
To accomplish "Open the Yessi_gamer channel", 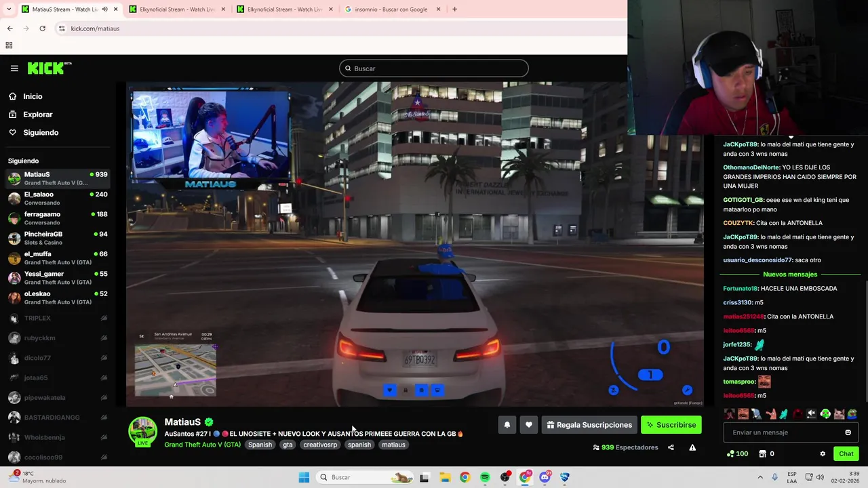I will [57, 277].
